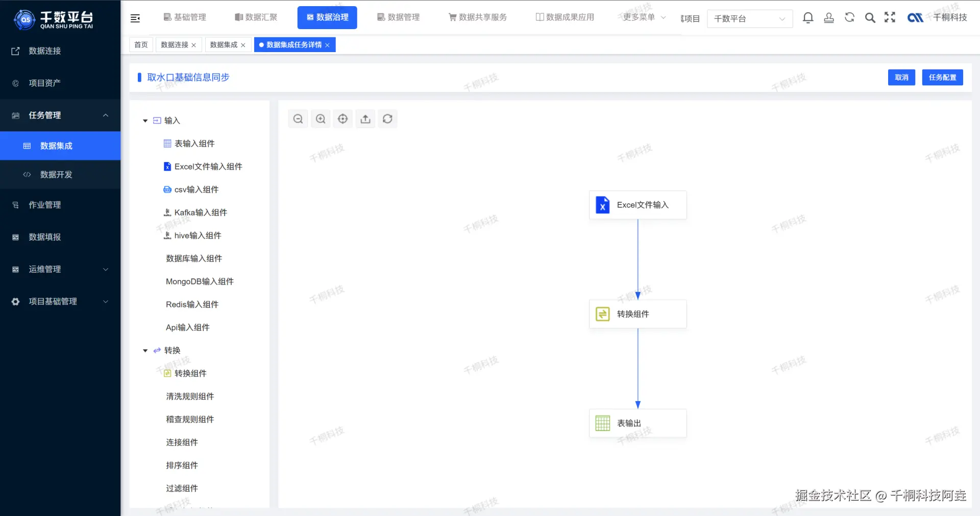This screenshot has height=516, width=980.
Task: Select 数据库输入组件 in the component tree
Action: (x=194, y=259)
